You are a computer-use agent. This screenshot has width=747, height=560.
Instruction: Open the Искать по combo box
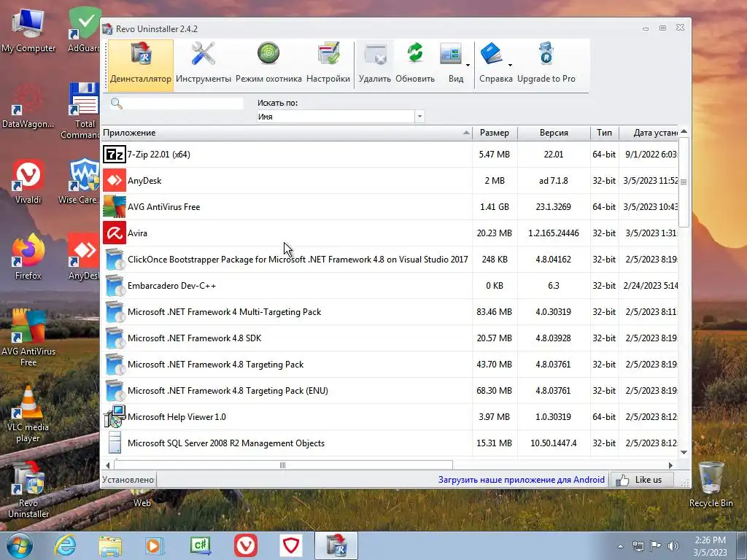pos(340,117)
